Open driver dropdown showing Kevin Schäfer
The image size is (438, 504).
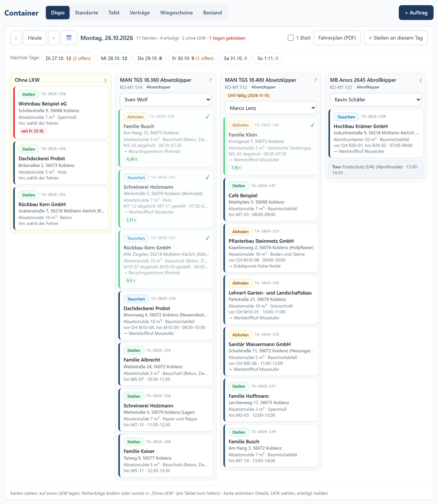[376, 100]
